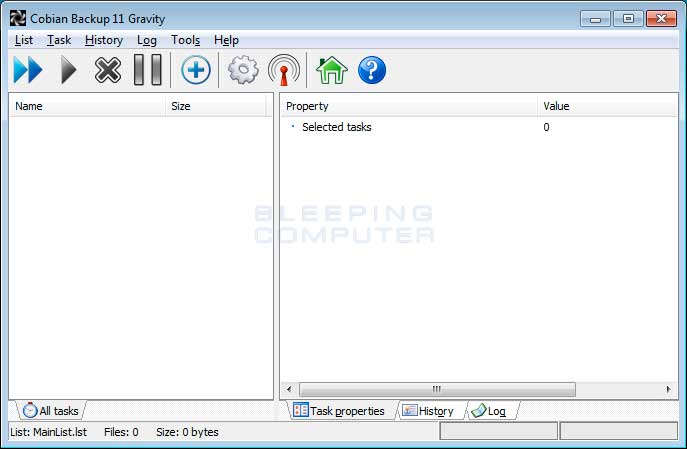The image size is (687, 449).
Task: Visit home page with green house icon
Action: 332,70
